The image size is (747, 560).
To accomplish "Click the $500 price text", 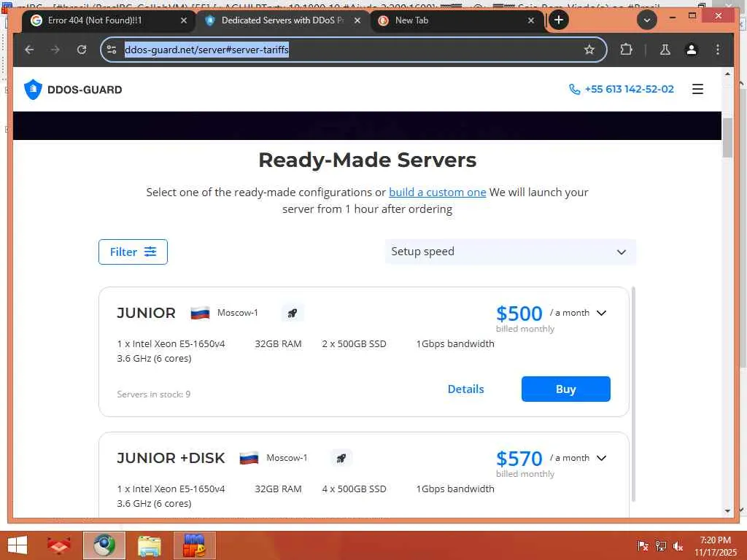I will pyautogui.click(x=519, y=314).
